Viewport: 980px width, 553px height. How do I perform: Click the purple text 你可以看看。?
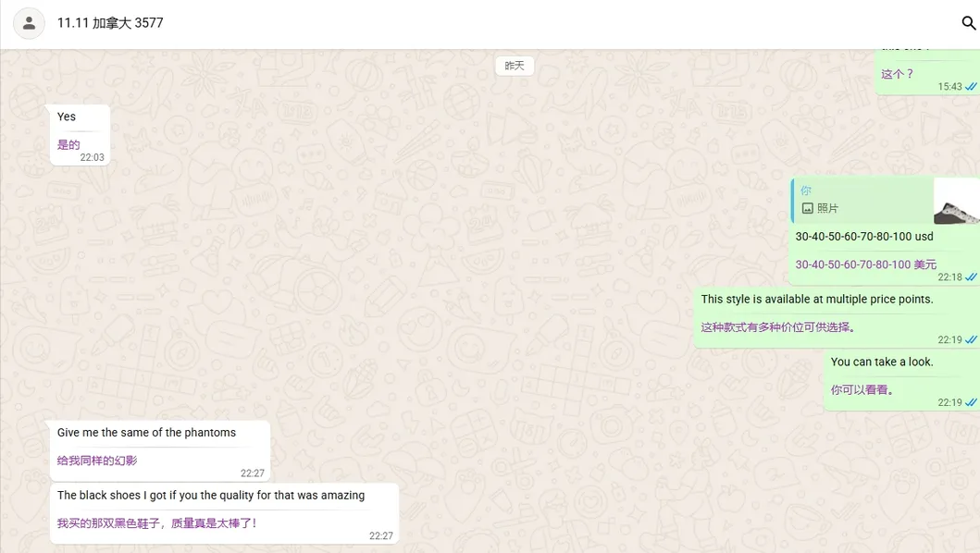point(862,390)
